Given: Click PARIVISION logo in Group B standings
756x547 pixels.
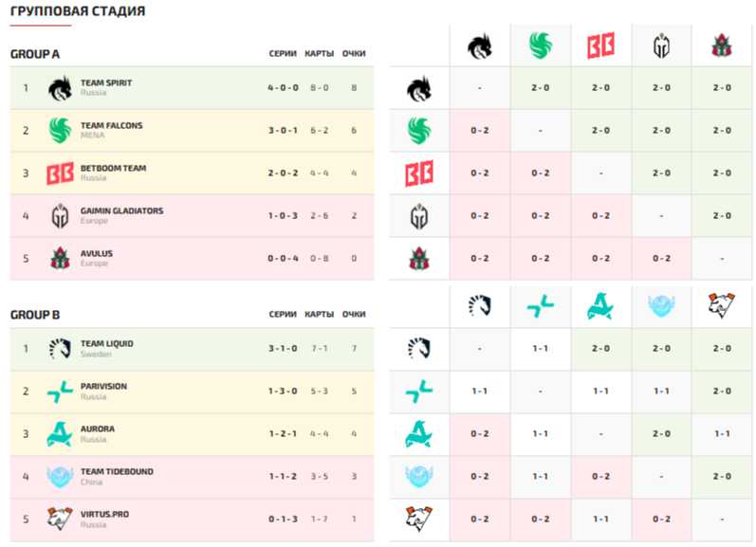Looking at the screenshot, I should click(60, 392).
